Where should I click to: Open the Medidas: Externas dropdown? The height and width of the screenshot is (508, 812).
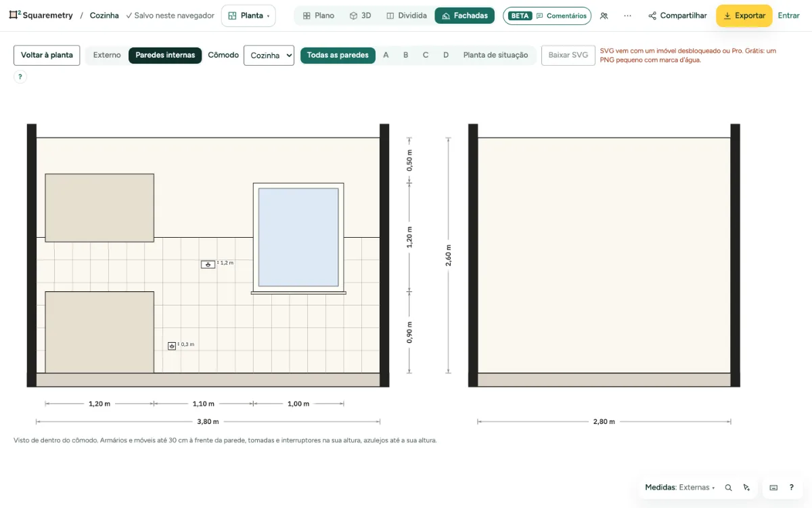click(x=679, y=488)
